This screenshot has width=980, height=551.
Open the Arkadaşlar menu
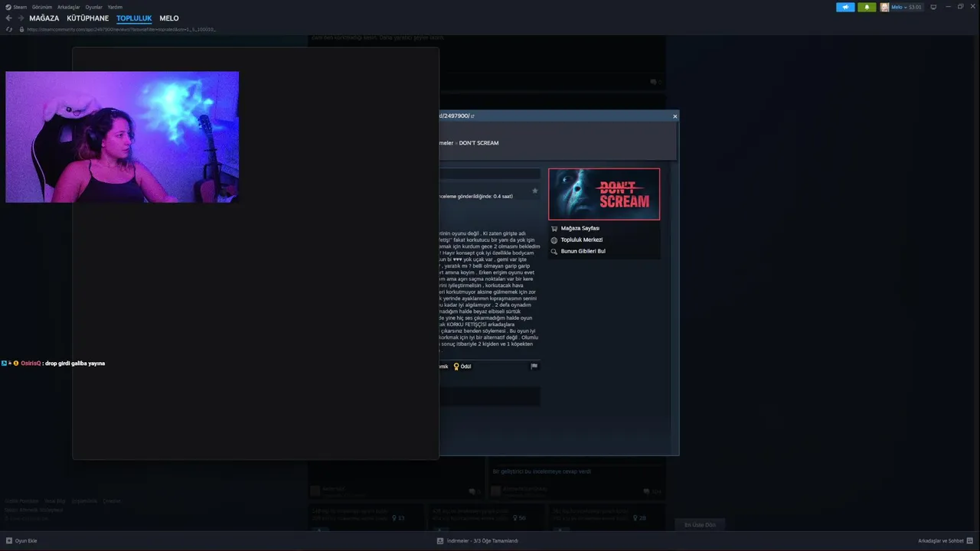click(68, 7)
